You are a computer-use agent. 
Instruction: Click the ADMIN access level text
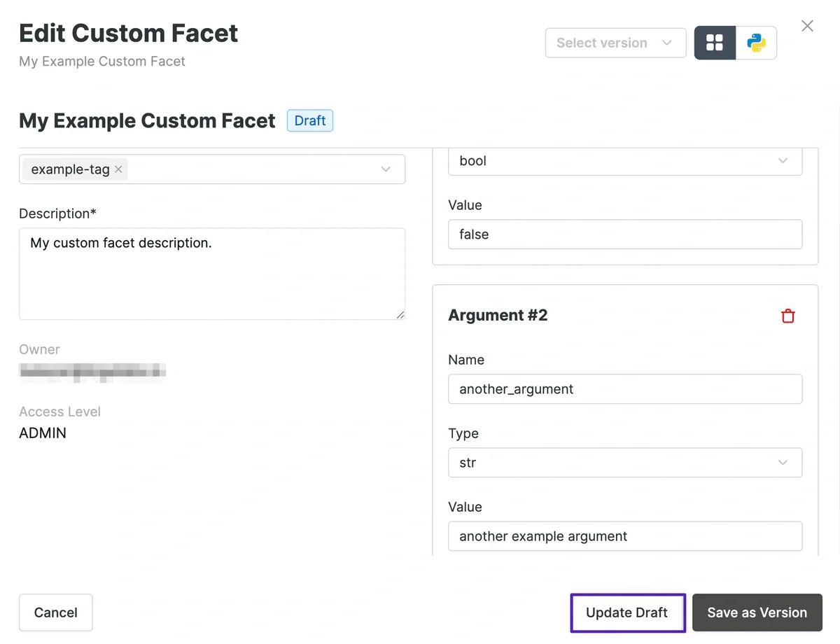(43, 433)
